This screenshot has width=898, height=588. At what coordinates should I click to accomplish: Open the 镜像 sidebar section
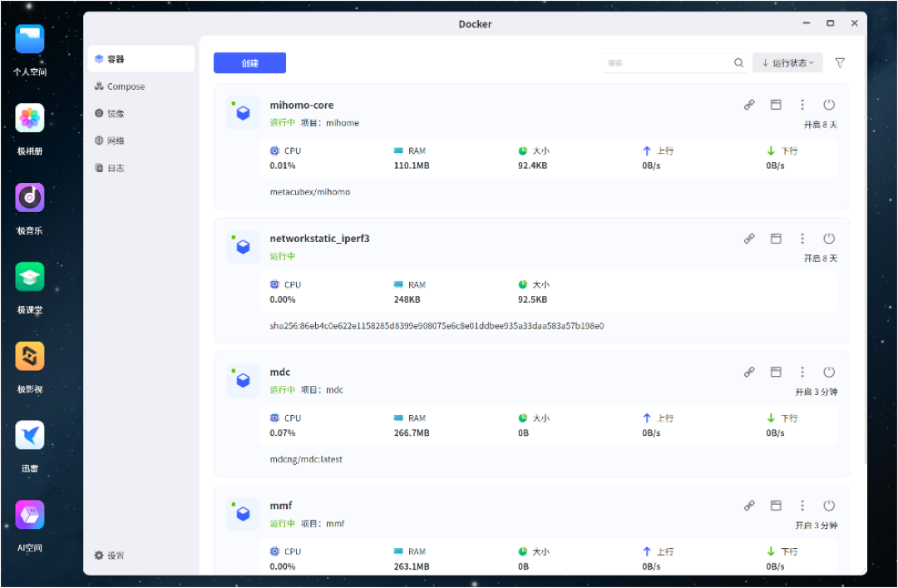[x=141, y=113]
